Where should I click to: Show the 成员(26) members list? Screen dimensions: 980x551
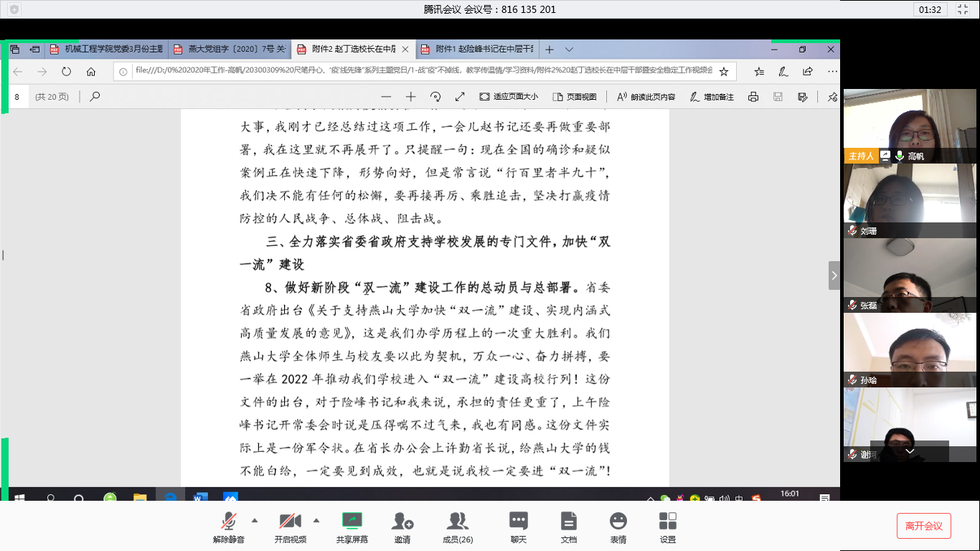click(x=457, y=526)
